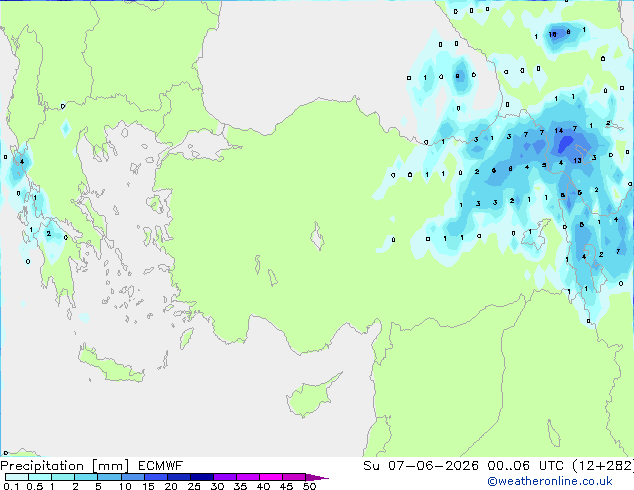The width and height of the screenshot is (634, 490).
Task: Click the 'Precipitation [mm]' legend title
Action: pyautogui.click(x=65, y=466)
